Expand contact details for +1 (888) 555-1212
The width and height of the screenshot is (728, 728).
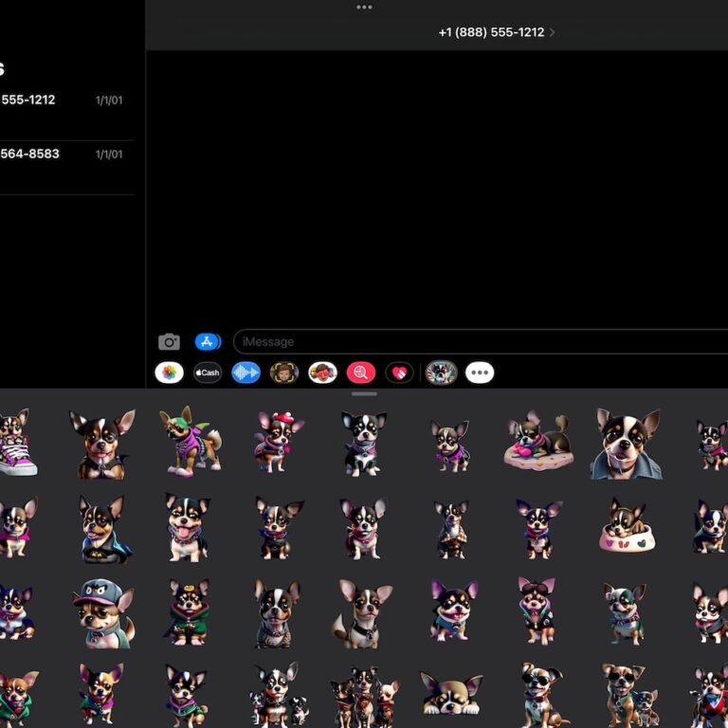pos(496,32)
